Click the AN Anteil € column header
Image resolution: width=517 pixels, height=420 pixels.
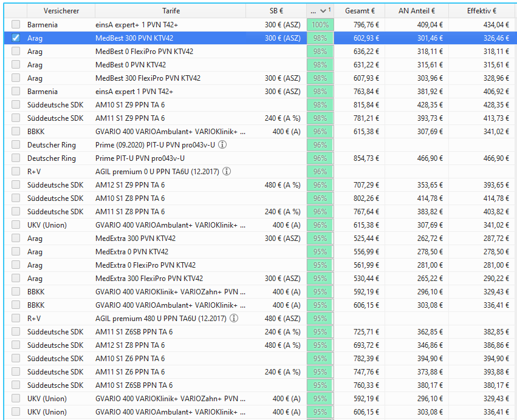[x=417, y=11]
